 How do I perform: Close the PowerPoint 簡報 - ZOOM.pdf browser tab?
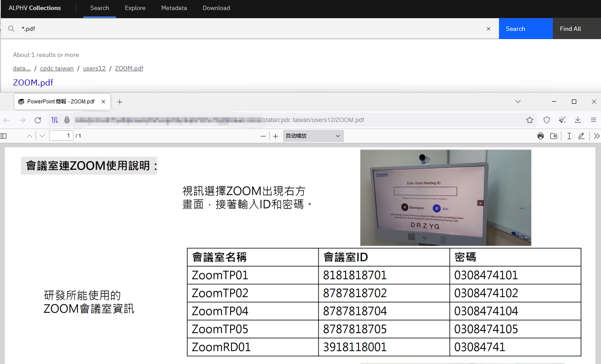point(103,102)
